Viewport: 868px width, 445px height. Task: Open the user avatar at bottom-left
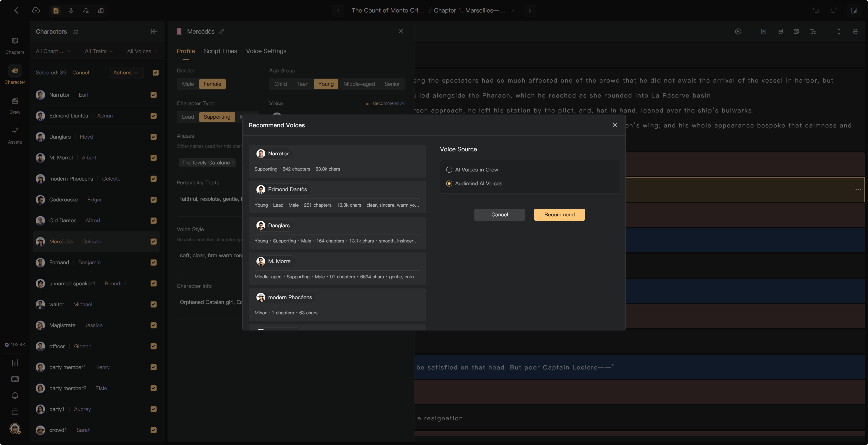point(15,428)
